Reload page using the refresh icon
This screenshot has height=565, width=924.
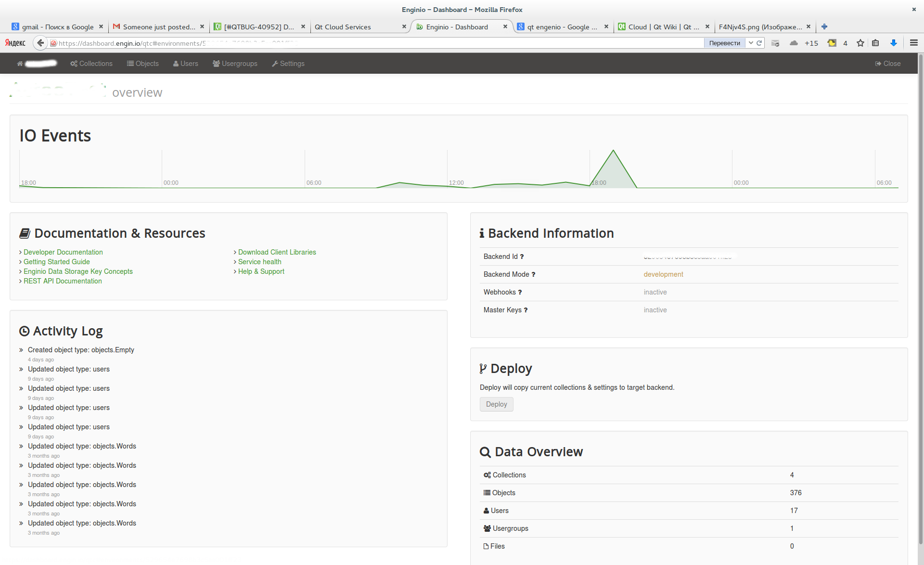point(759,43)
